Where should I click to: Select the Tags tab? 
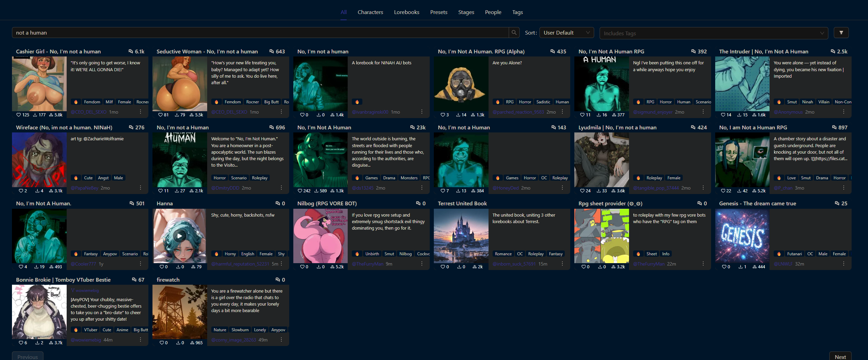tap(517, 12)
